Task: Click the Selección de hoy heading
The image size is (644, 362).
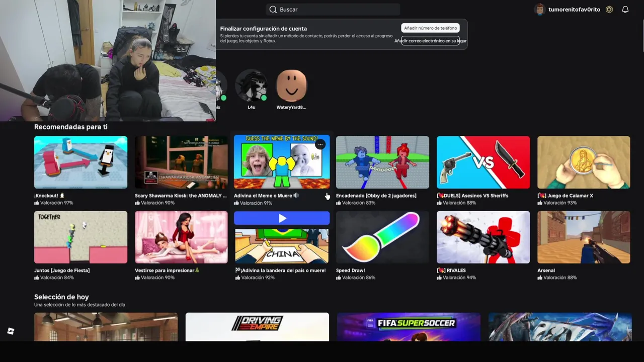Action: coord(61,297)
